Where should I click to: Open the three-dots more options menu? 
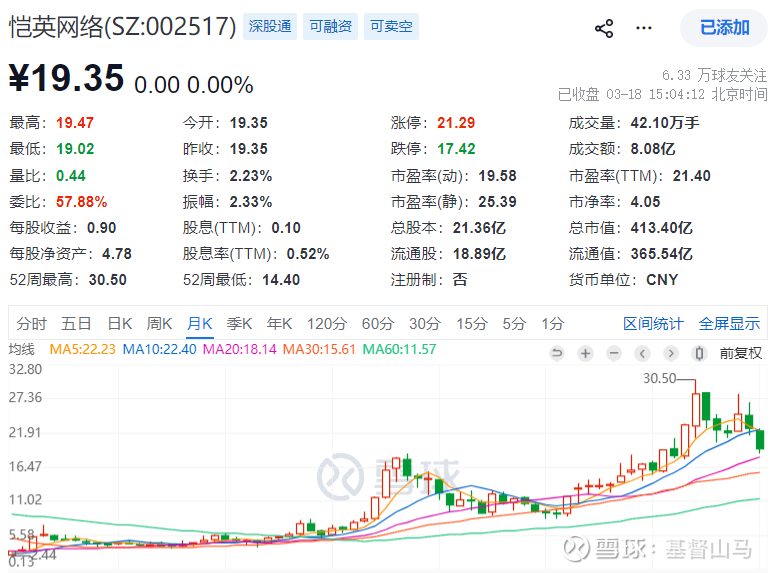pyautogui.click(x=643, y=28)
